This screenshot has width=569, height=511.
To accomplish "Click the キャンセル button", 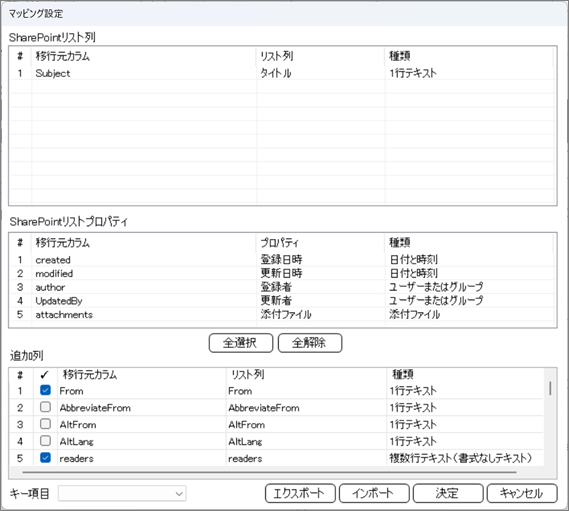I will coord(522,494).
